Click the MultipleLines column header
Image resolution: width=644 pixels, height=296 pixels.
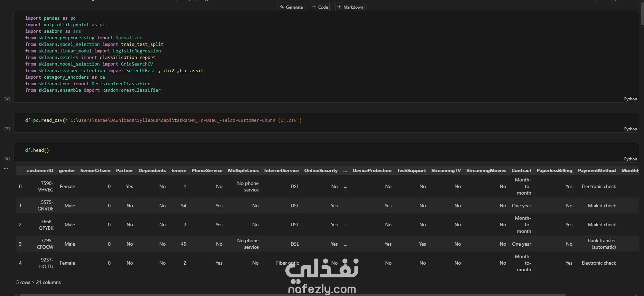(243, 170)
